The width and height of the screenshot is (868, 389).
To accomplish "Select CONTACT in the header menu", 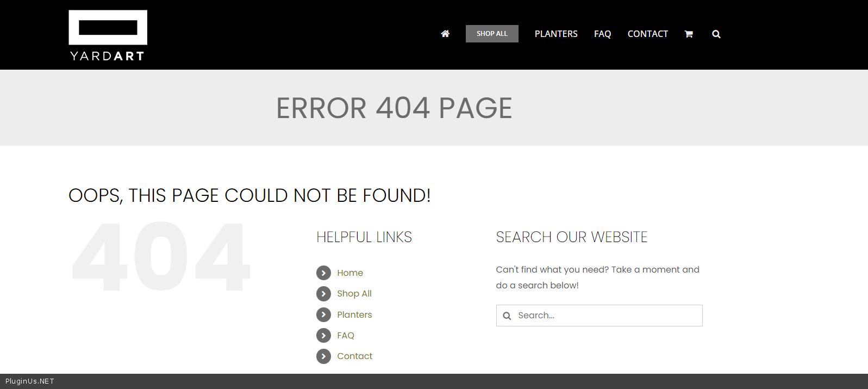I will (647, 34).
